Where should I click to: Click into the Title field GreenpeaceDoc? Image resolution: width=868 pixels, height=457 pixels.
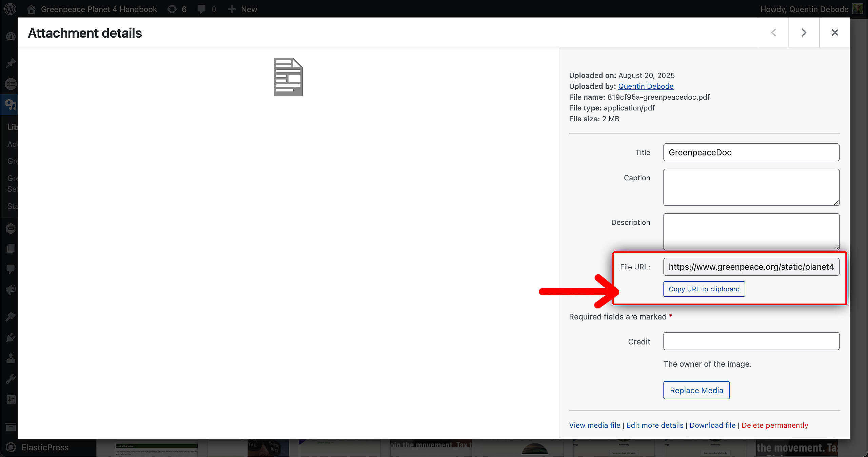click(751, 152)
